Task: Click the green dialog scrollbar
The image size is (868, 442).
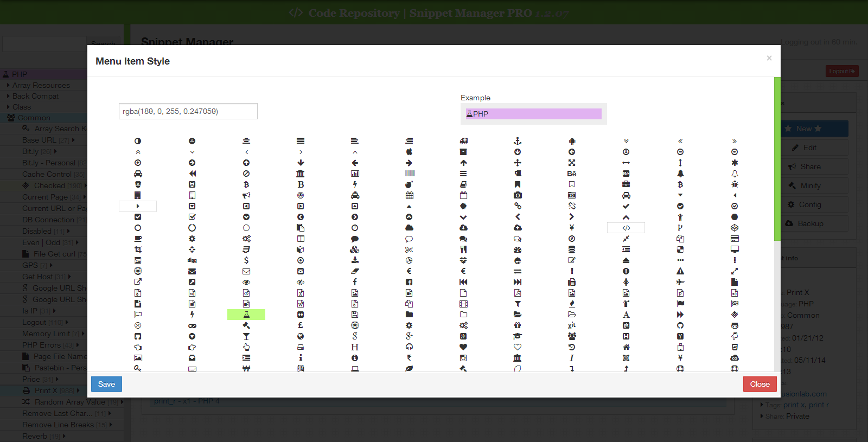Action: pyautogui.click(x=777, y=158)
